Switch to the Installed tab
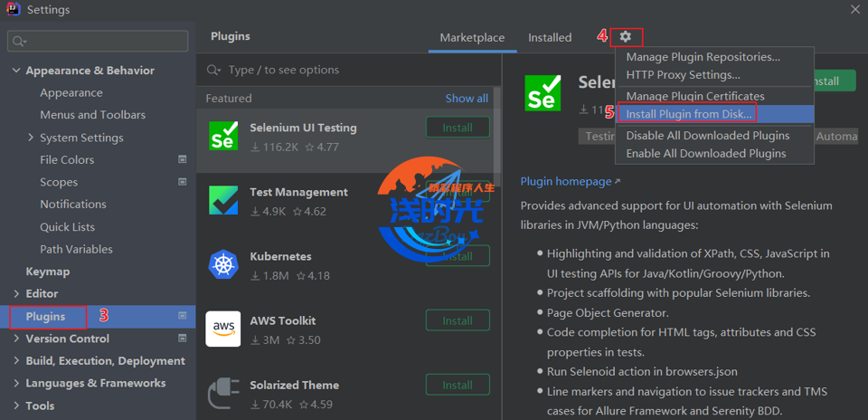Screen dimensions: 868x420 tap(550, 37)
